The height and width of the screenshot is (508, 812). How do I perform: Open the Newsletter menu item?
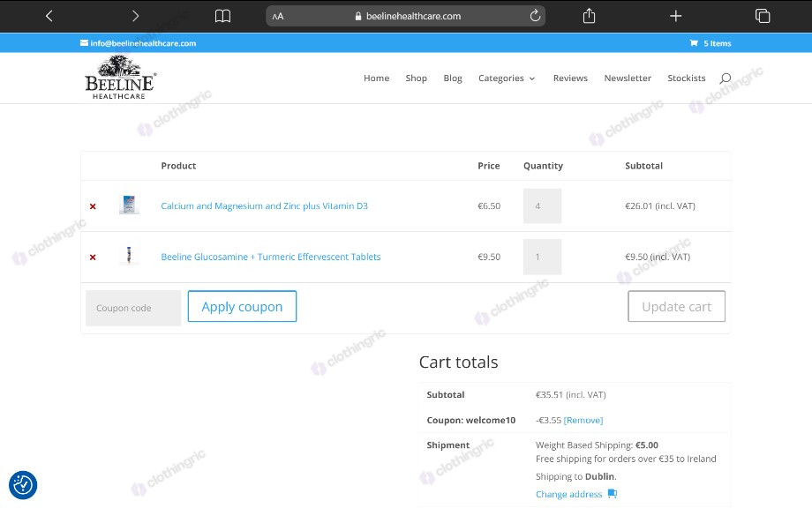(x=628, y=78)
